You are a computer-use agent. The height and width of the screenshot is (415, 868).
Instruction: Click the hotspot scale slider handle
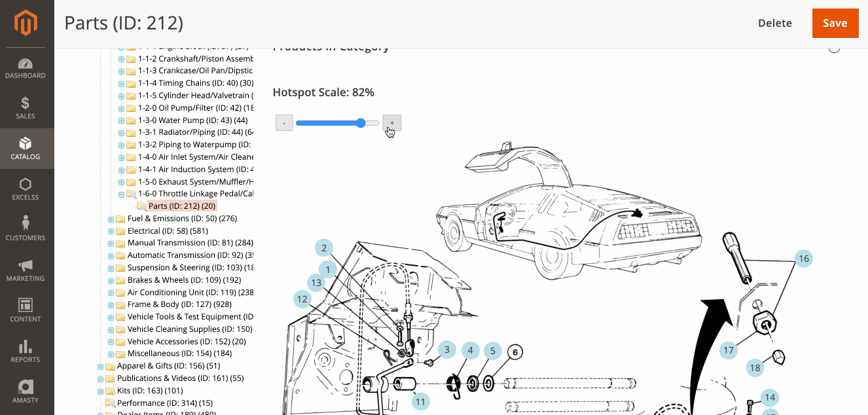[x=361, y=122]
